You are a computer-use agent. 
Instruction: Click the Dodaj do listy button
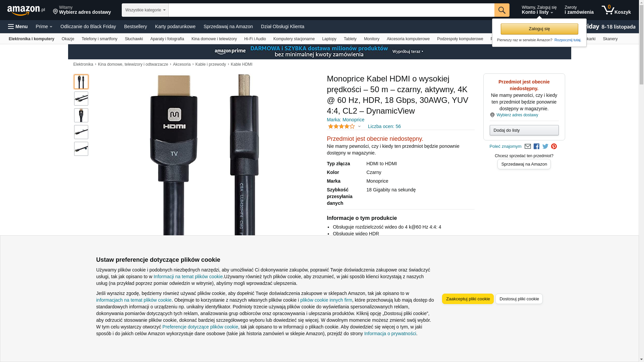[524, 130]
